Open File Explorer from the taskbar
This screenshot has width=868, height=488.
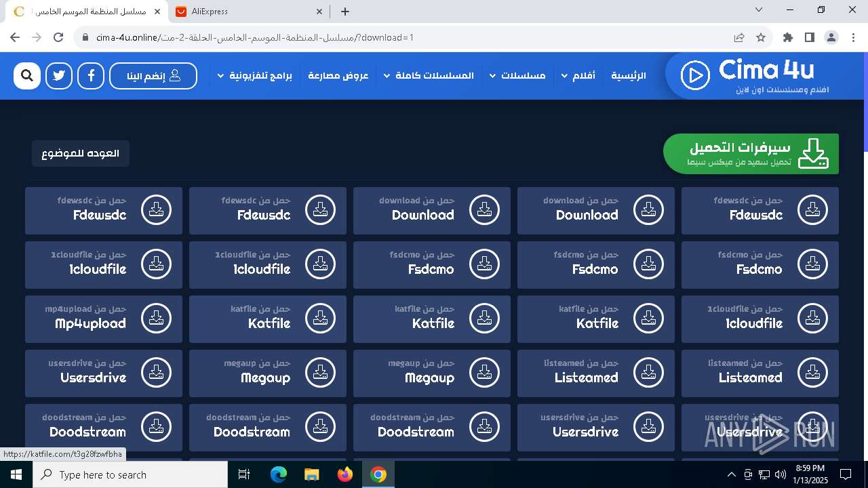[x=312, y=474]
